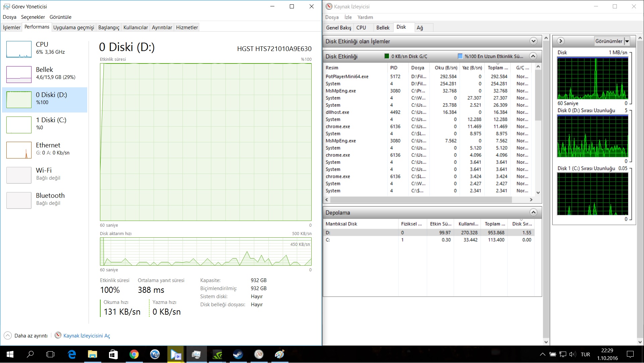Open the Görünümler dropdown arrow
The height and width of the screenshot is (363, 644).
[627, 41]
